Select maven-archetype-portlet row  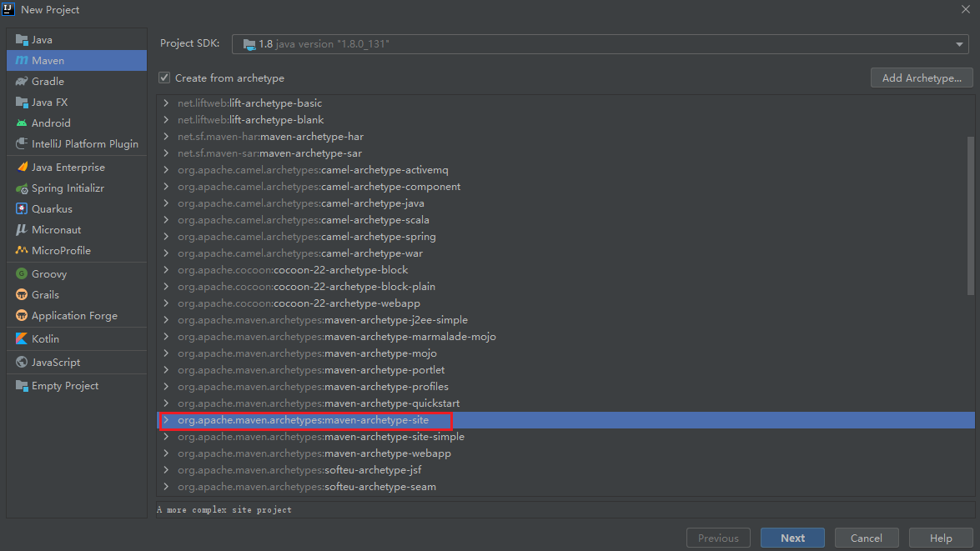click(565, 370)
